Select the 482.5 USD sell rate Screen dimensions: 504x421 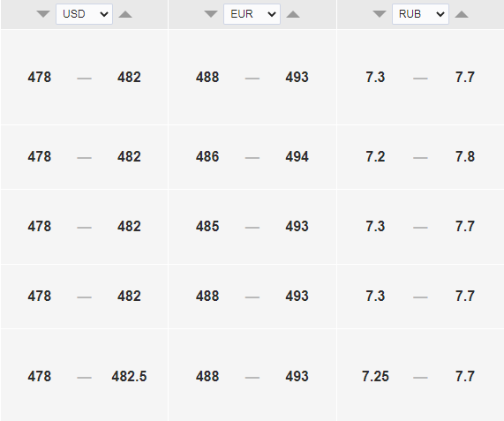point(129,376)
